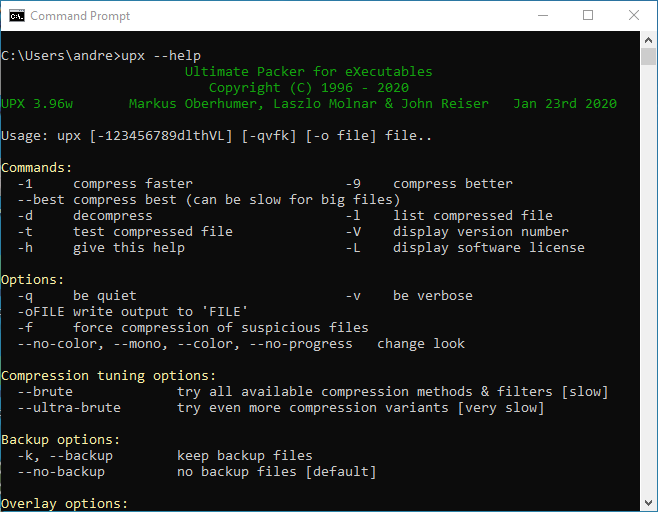The height and width of the screenshot is (512, 658).
Task: Click the 'Overlay options:' header
Action: pyautogui.click(x=64, y=504)
